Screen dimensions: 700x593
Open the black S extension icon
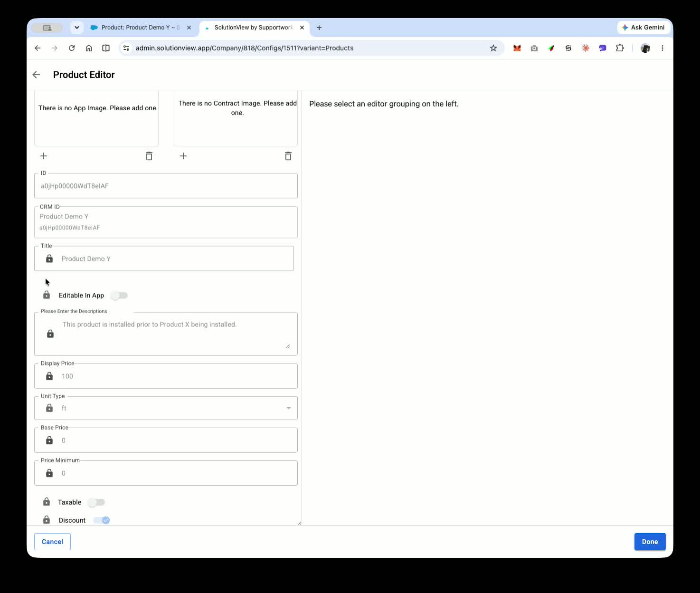click(568, 48)
